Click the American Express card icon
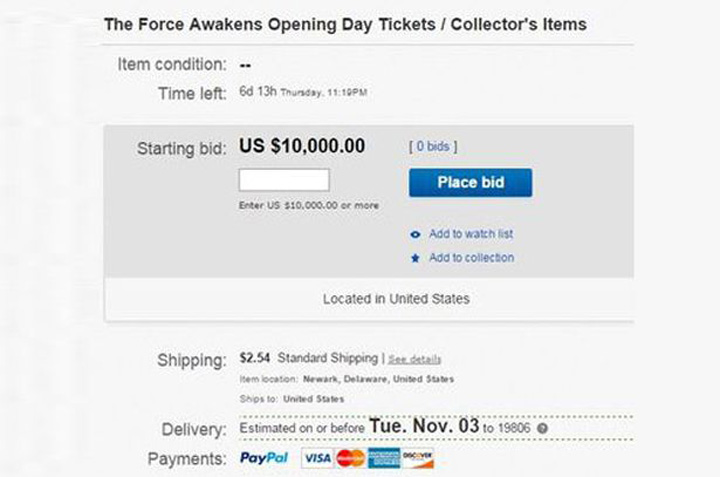 (383, 458)
